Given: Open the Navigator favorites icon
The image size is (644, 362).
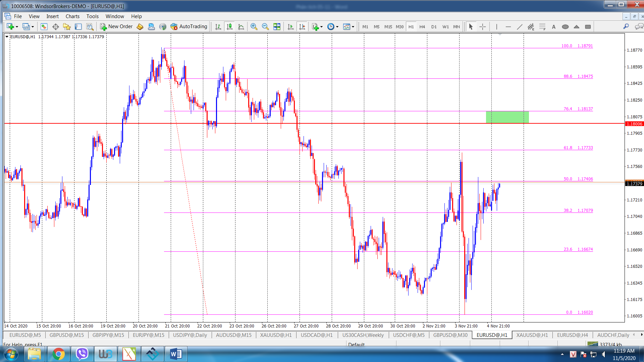Looking at the screenshot, I should 67,27.
